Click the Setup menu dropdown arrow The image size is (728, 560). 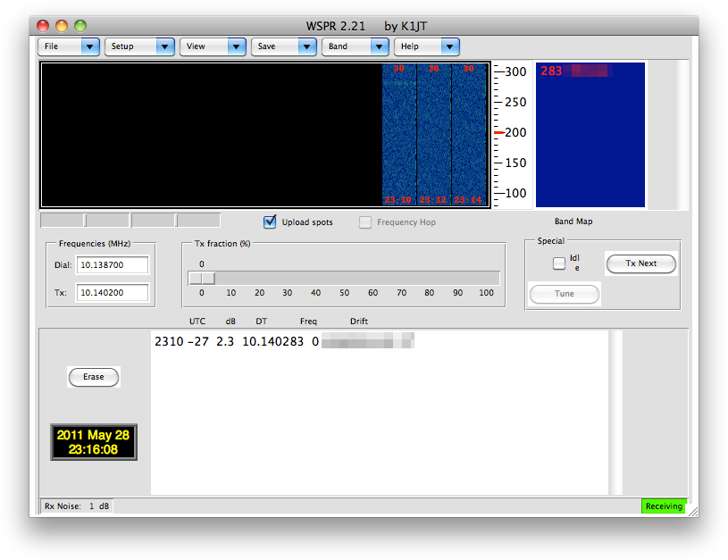pyautogui.click(x=165, y=46)
